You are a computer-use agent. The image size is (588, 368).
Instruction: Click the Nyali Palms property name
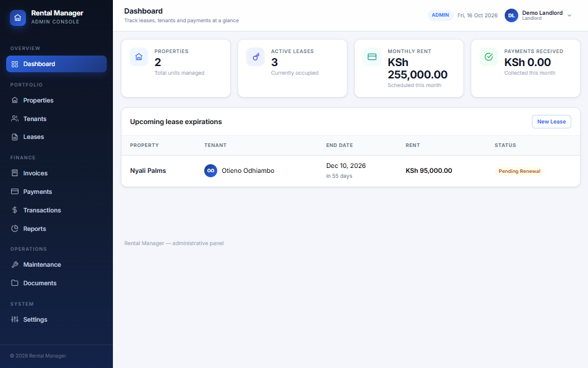pyautogui.click(x=147, y=170)
